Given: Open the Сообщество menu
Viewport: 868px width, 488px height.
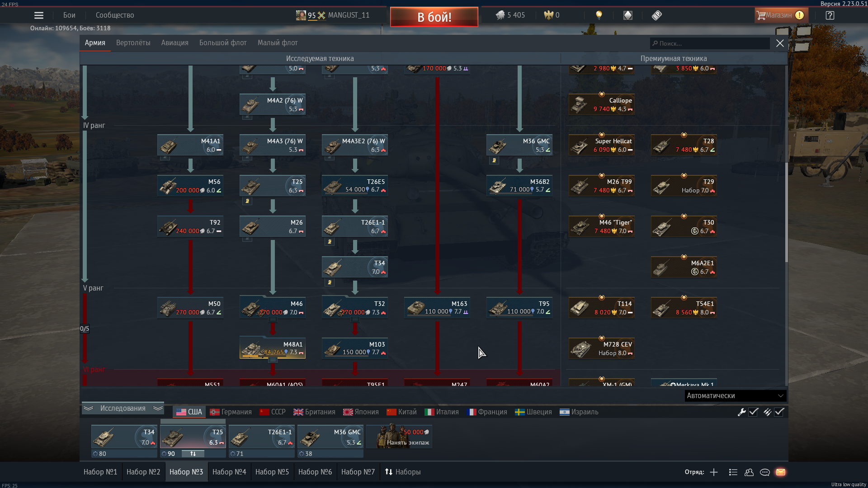Looking at the screenshot, I should coord(115,15).
